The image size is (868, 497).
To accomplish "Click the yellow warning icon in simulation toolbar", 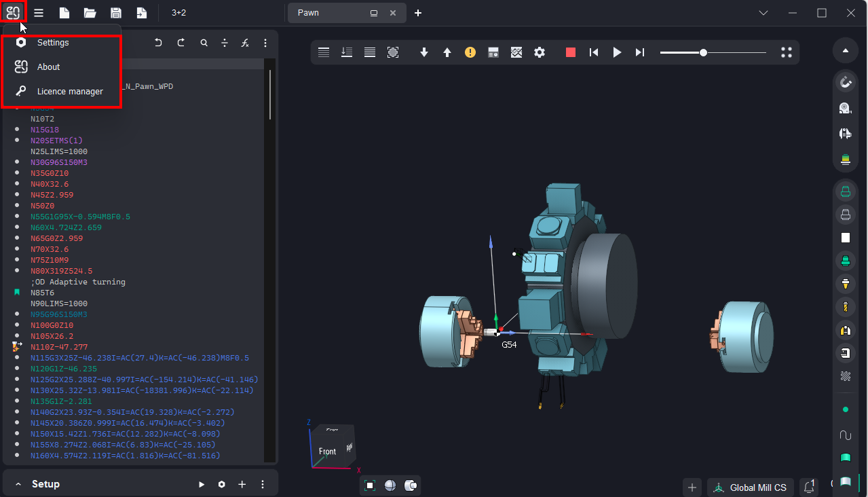I will [x=470, y=52].
